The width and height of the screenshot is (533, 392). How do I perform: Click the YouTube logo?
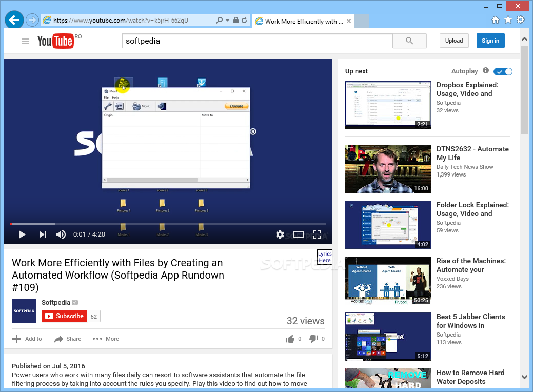tap(55, 41)
